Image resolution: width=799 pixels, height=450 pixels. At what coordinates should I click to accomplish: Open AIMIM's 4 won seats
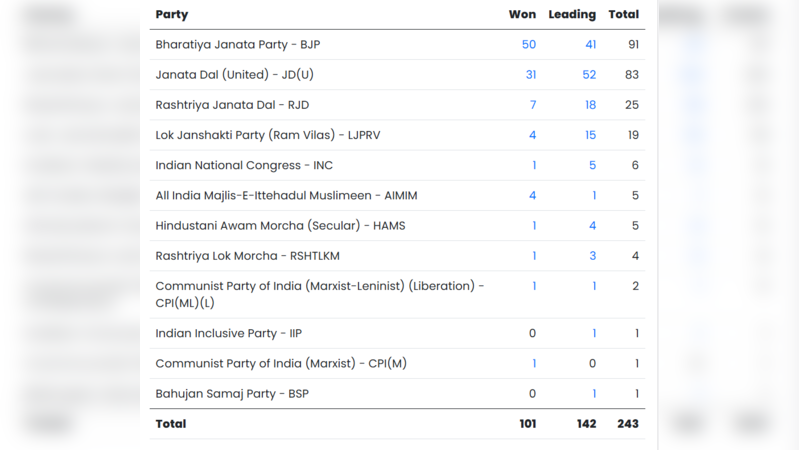pyautogui.click(x=533, y=195)
